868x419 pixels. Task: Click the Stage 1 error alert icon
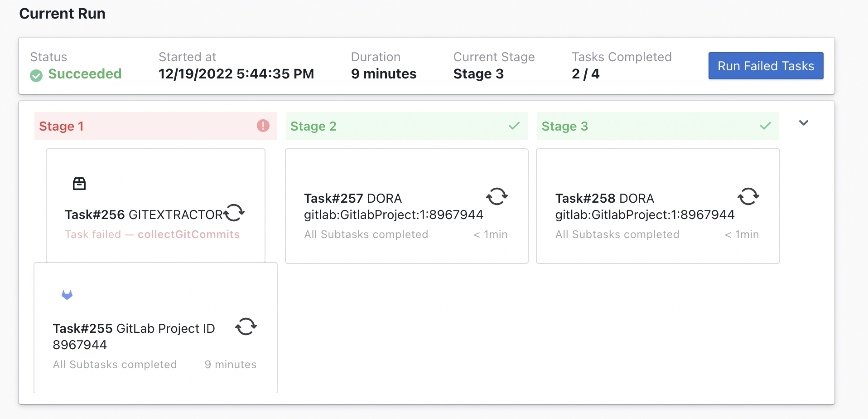[x=263, y=126]
